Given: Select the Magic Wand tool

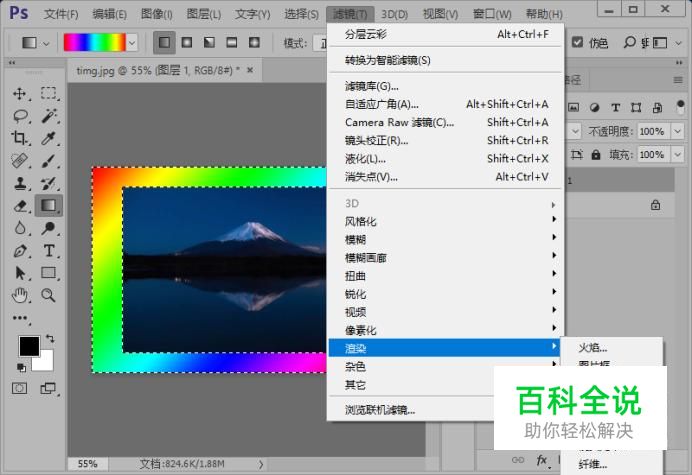Looking at the screenshot, I should tap(49, 116).
